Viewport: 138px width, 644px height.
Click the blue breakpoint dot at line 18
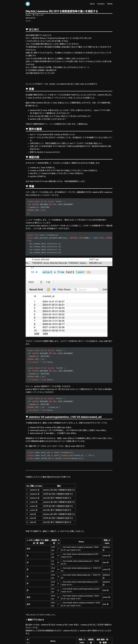pyautogui.click(x=37, y=272)
